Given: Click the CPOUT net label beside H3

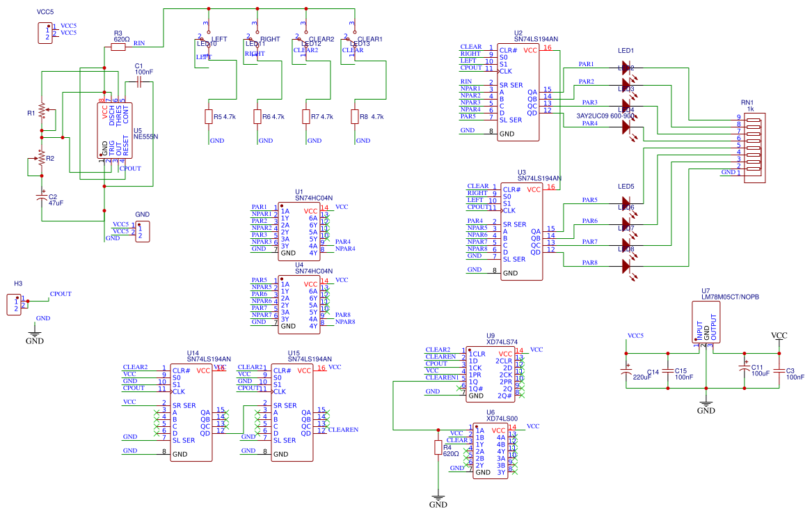Looking at the screenshot, I should coord(61,294).
